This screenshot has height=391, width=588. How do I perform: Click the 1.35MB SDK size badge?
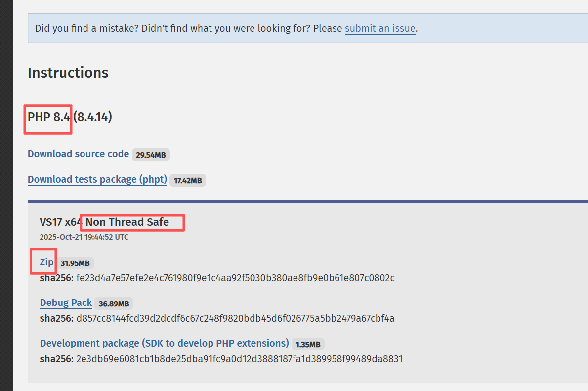click(x=307, y=344)
